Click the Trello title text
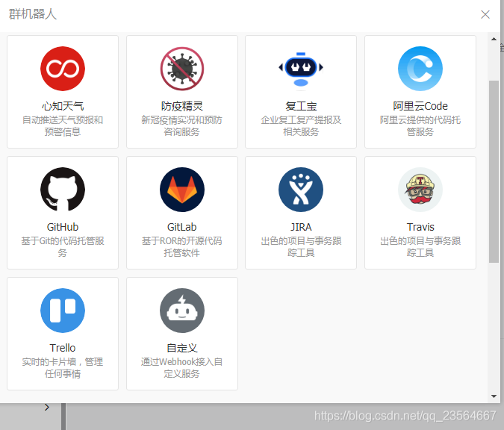The height and width of the screenshot is (430, 504). click(x=63, y=348)
